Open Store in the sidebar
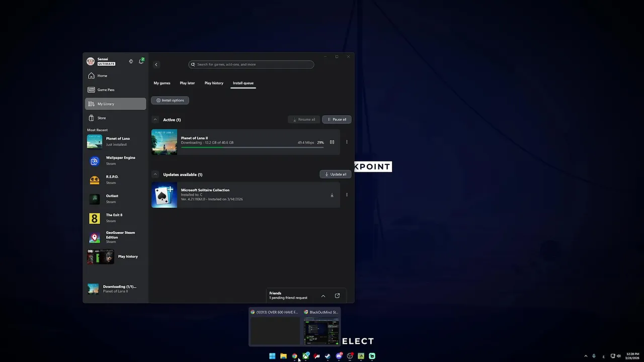The height and width of the screenshot is (362, 644). (x=116, y=118)
